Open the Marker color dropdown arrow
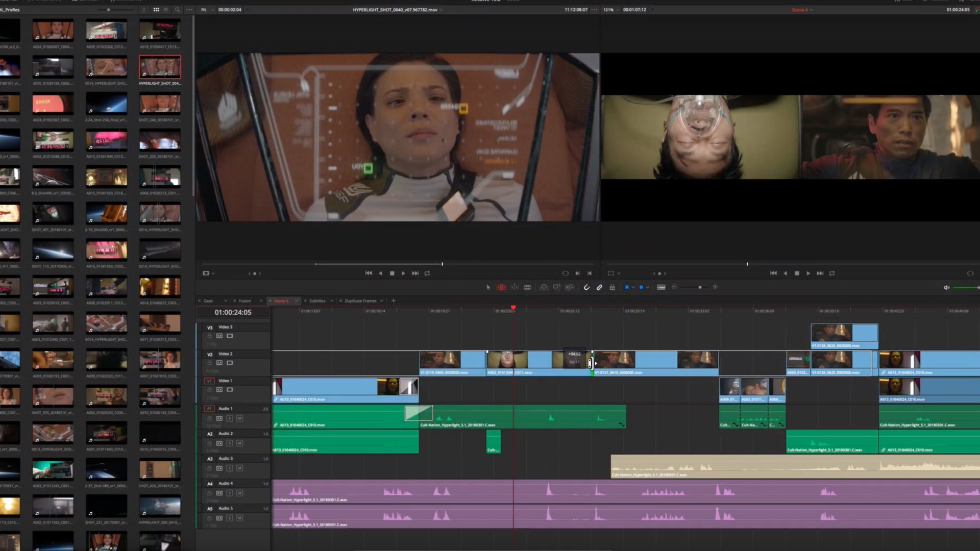This screenshot has width=980, height=551. (648, 287)
